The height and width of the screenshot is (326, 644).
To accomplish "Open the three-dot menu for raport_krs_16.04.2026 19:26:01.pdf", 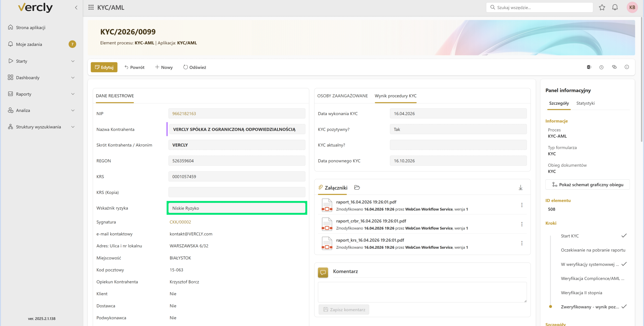I will click(522, 243).
